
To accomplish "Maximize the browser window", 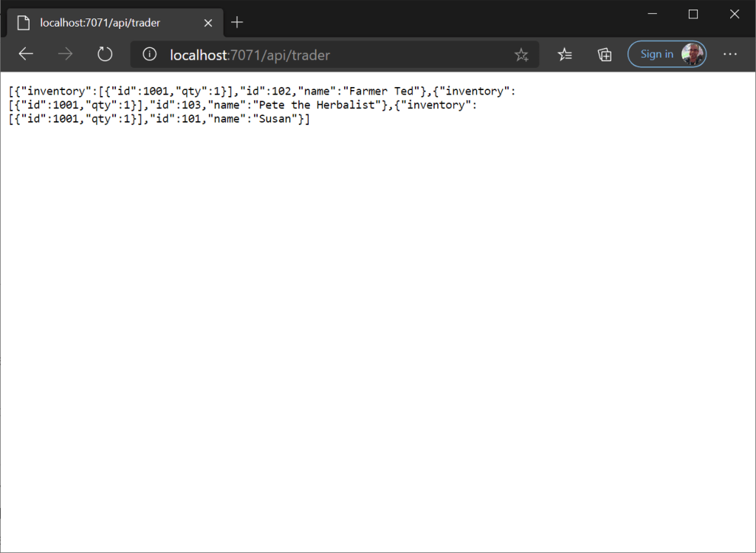I will (x=693, y=14).
